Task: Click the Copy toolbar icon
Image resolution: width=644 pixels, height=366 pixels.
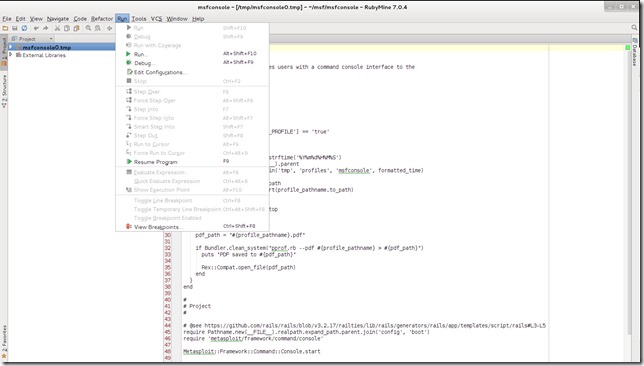Action: pos(67,28)
